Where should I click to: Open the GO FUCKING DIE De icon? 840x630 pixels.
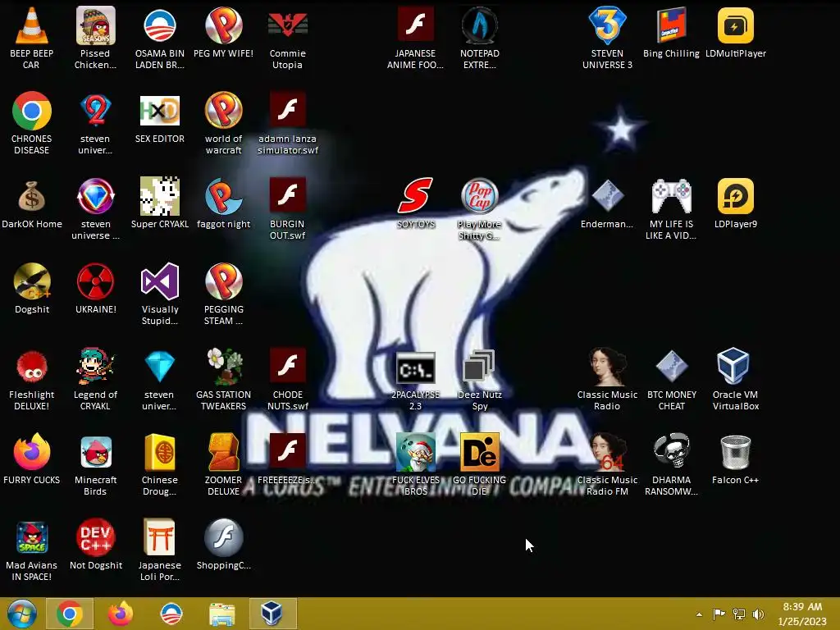tap(479, 452)
